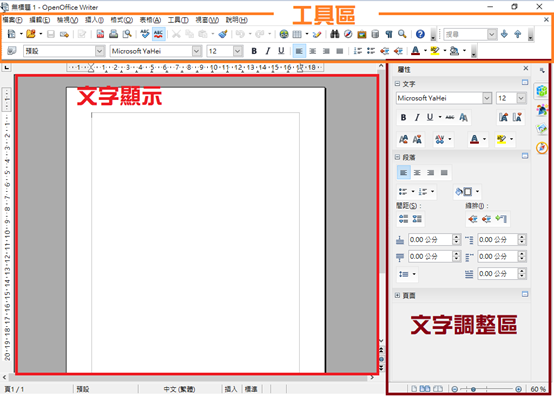Click the Format Paintbrush icon
The image size is (554, 397).
tap(223, 34)
